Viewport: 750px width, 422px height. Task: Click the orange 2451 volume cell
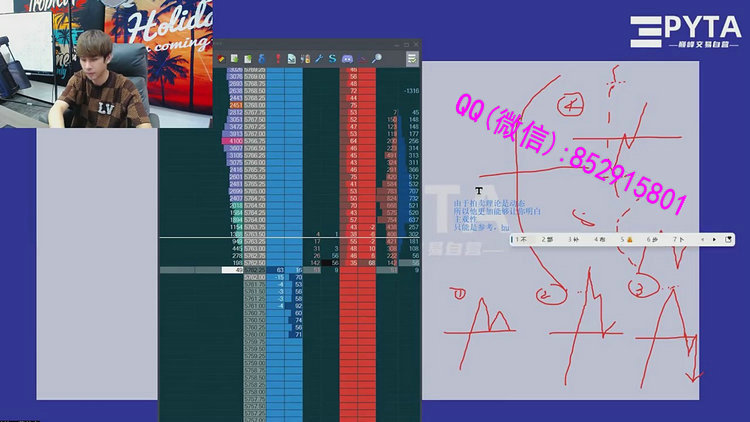236,105
